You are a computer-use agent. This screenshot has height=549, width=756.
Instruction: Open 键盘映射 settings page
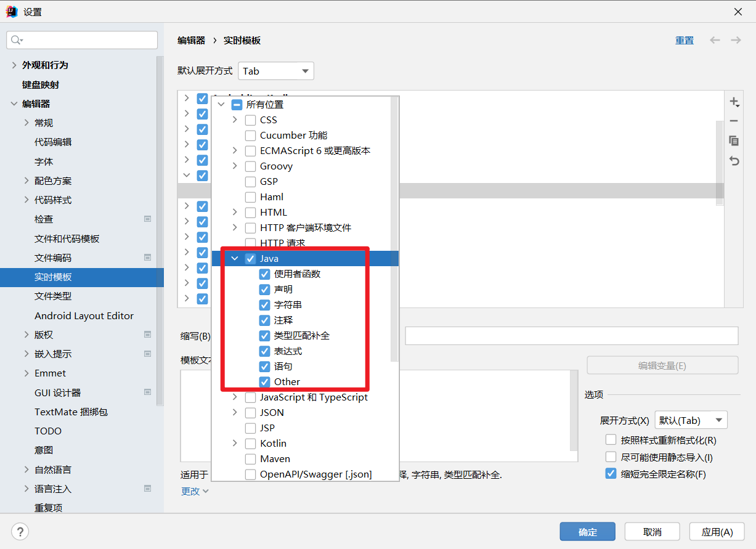point(41,84)
